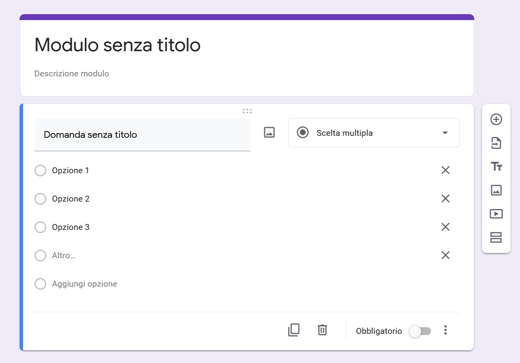
Task: Remove the Altro option
Action: [x=445, y=255]
